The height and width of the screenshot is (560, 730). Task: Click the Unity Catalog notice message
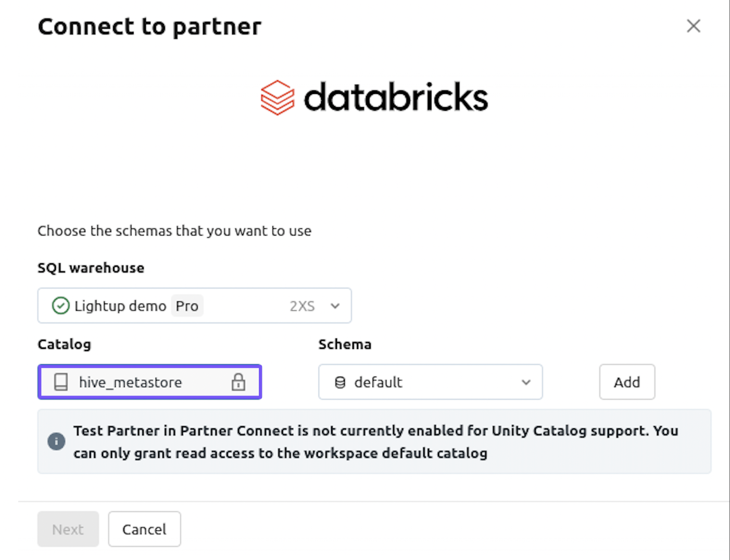375,441
